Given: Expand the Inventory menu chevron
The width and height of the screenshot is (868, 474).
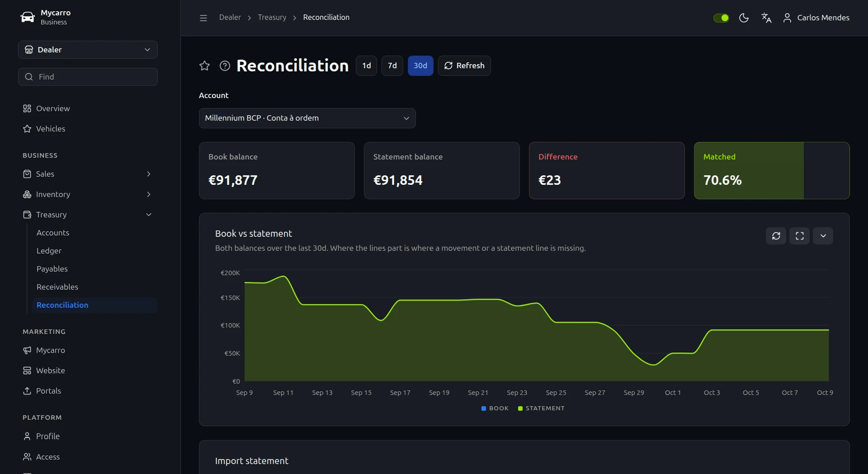Looking at the screenshot, I should click(x=149, y=194).
